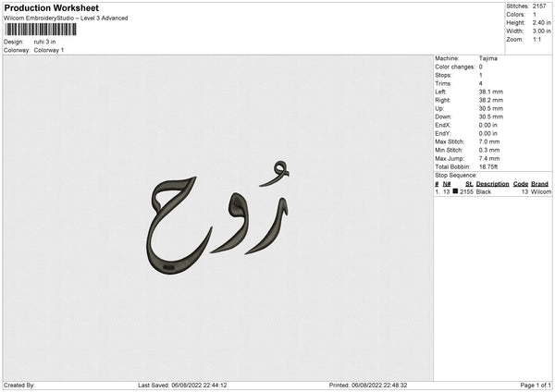This screenshot has width=555, height=392.
Task: Select the 'Colorway 1' value
Action: click(x=49, y=50)
